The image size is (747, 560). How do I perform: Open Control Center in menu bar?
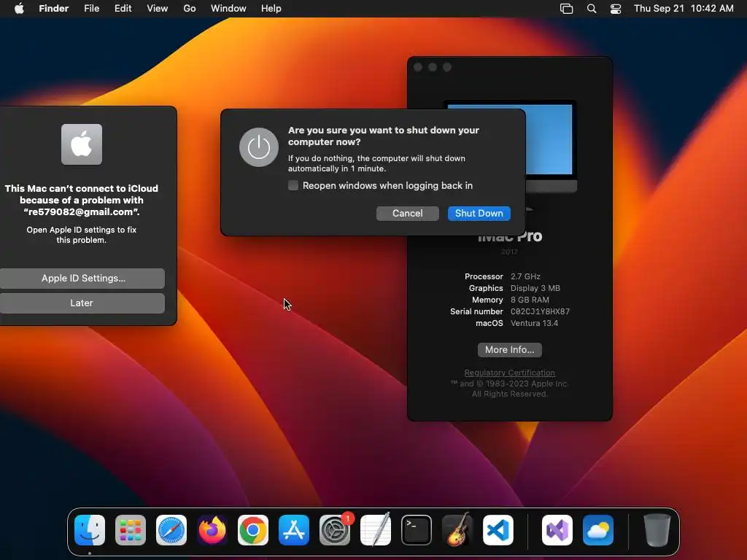pyautogui.click(x=616, y=9)
